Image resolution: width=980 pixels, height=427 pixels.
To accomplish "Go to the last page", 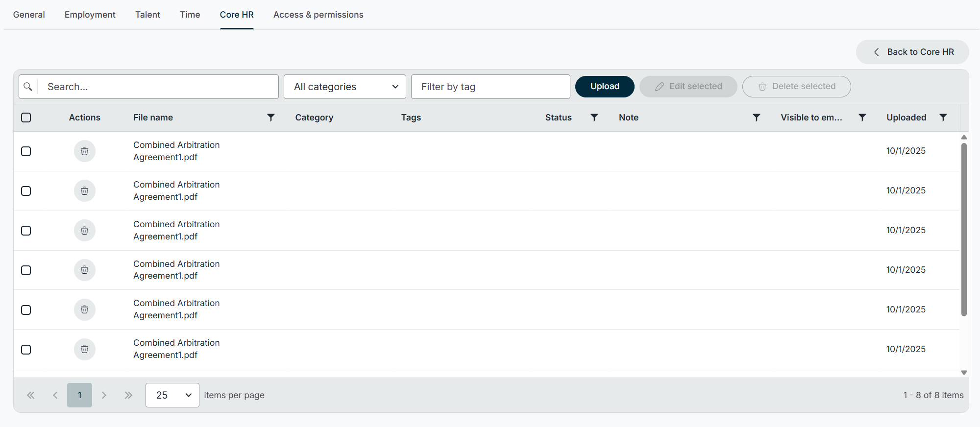I will [x=128, y=395].
